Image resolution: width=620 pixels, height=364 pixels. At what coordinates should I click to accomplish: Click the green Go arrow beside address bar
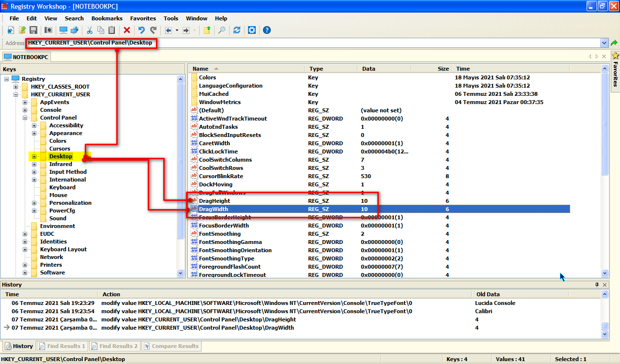[614, 43]
